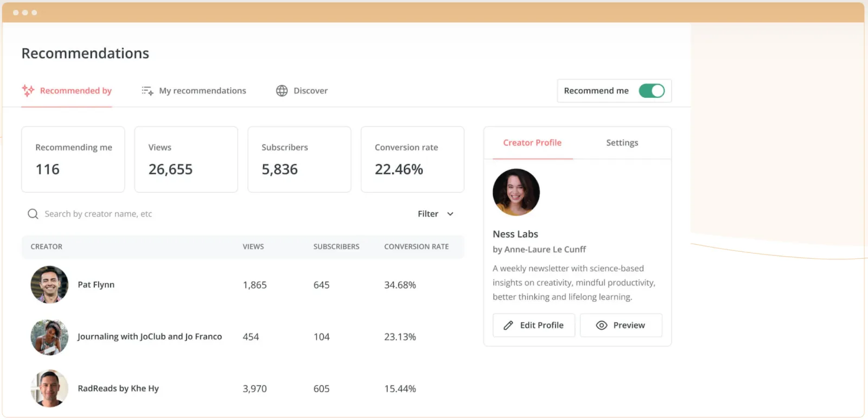Select the Creator Profile tab

[x=532, y=143]
